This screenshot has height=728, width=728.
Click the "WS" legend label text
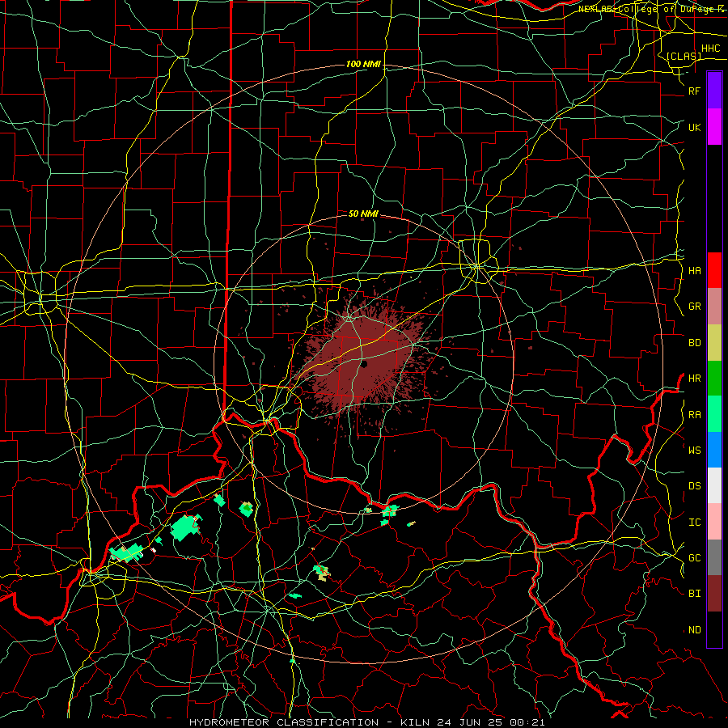point(695,450)
